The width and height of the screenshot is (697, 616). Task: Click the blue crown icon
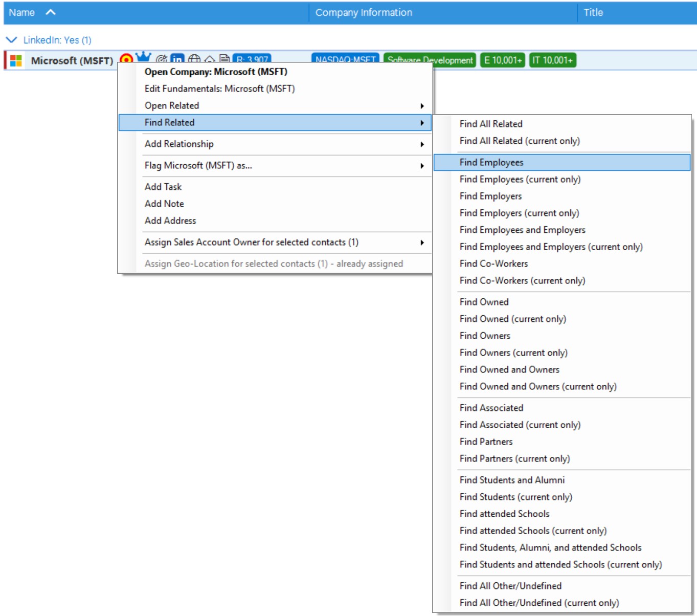click(144, 56)
